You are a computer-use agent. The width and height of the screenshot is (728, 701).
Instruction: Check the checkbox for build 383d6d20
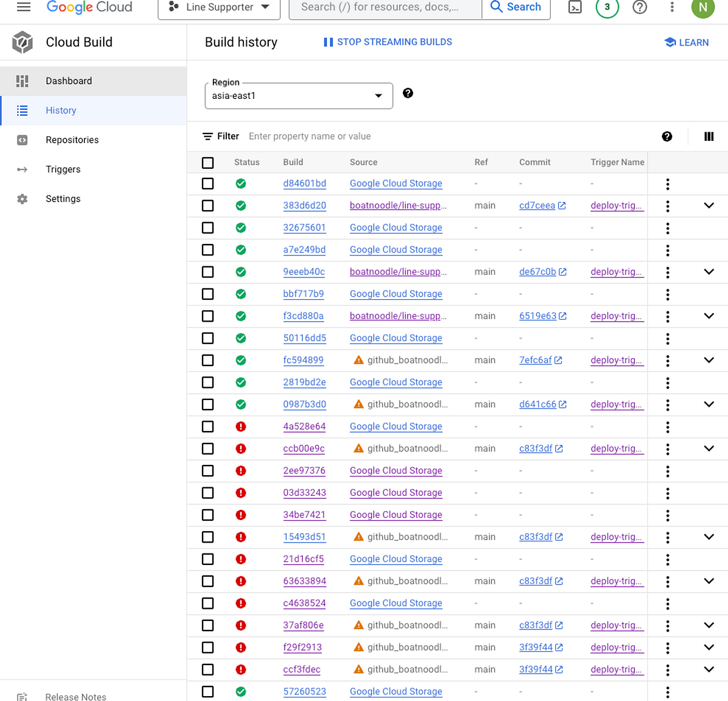tap(207, 206)
